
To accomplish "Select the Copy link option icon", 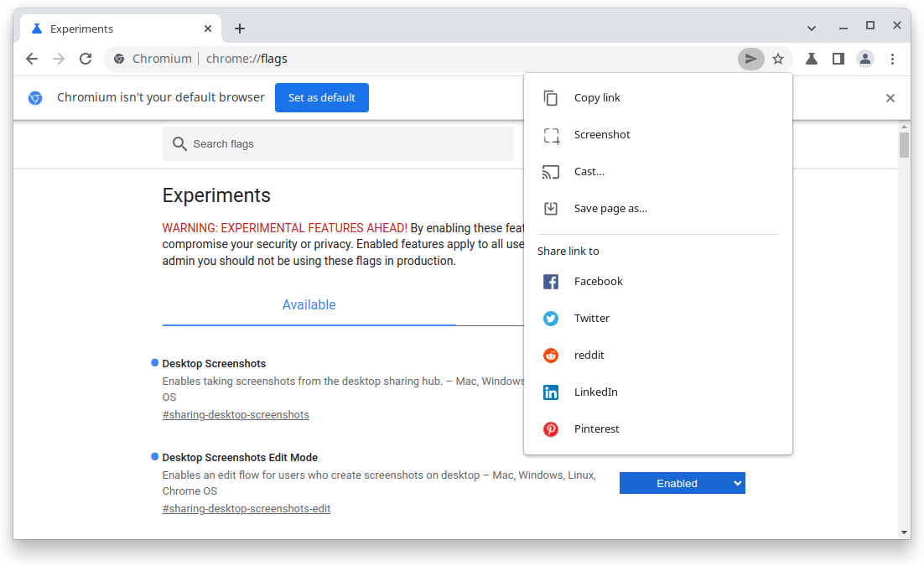I will pos(551,97).
